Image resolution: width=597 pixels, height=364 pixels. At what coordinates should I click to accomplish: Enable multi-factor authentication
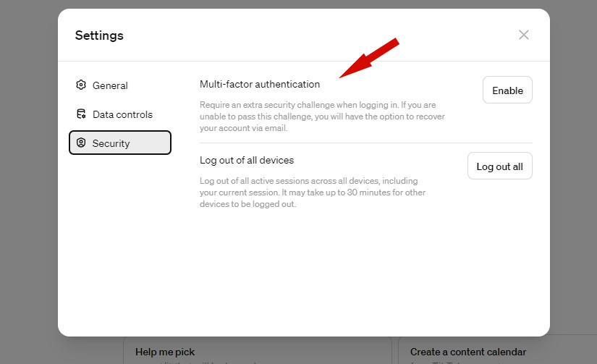pyautogui.click(x=507, y=90)
